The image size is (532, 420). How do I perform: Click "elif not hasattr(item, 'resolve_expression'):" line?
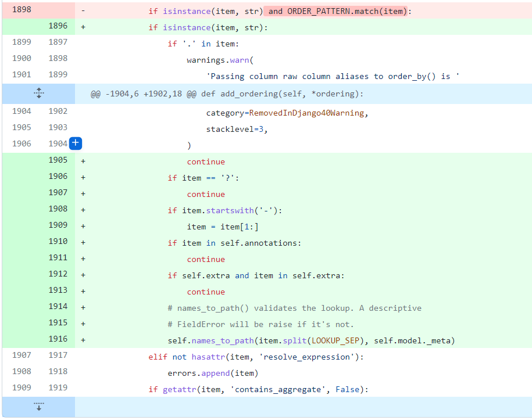[256, 357]
